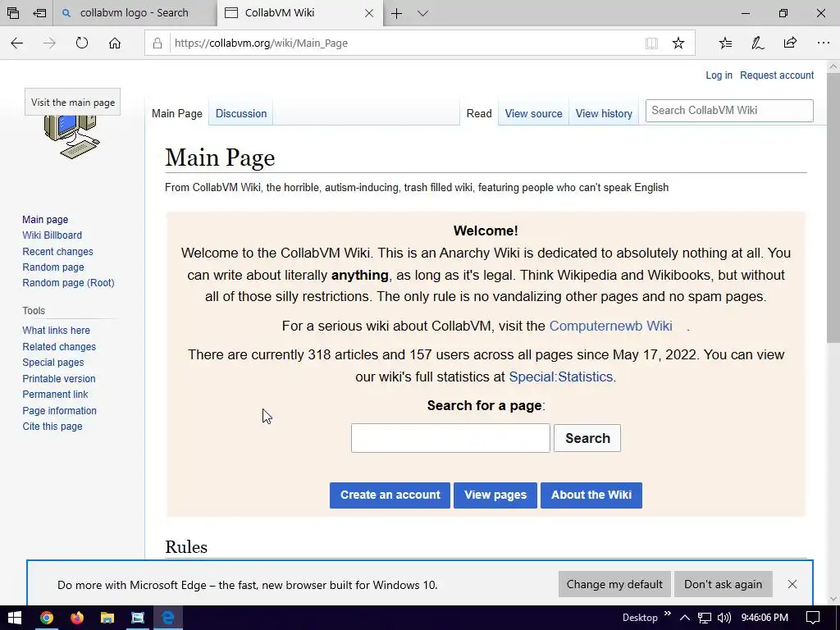Open reading view icon
The width and height of the screenshot is (840, 630).
651,43
